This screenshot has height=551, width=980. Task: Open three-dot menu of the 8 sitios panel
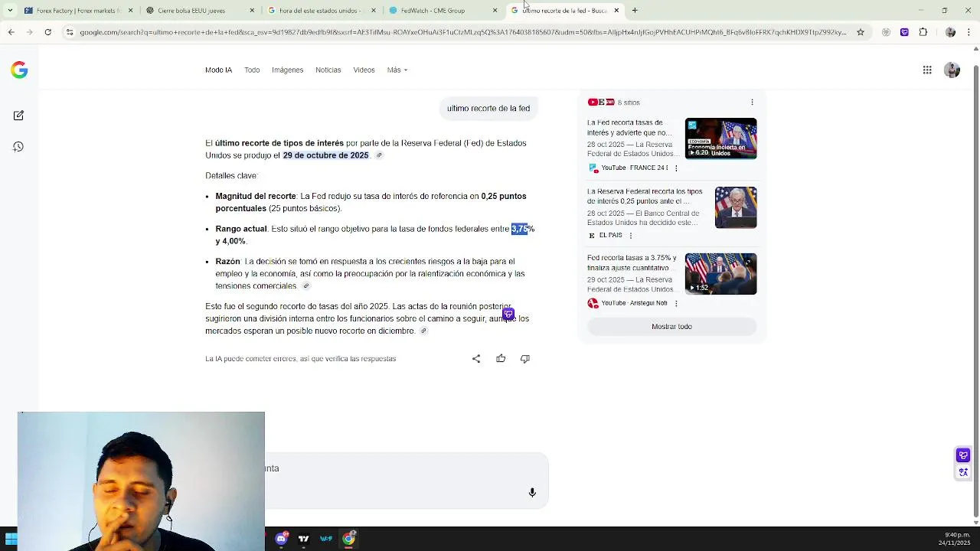752,103
